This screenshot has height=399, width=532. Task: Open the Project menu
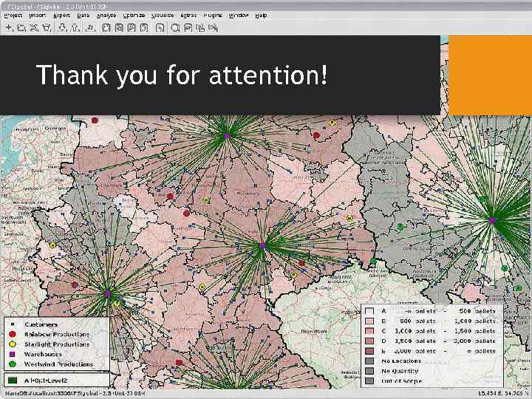[13, 16]
